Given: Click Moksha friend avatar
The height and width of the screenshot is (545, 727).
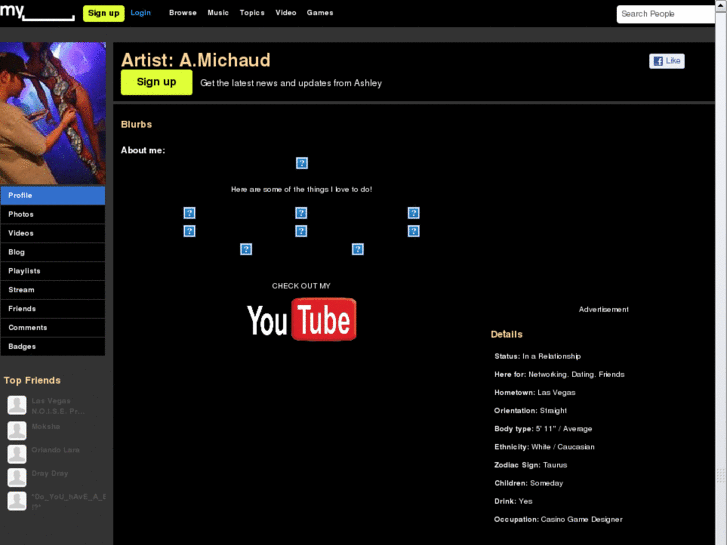Looking at the screenshot, I should pyautogui.click(x=17, y=430).
